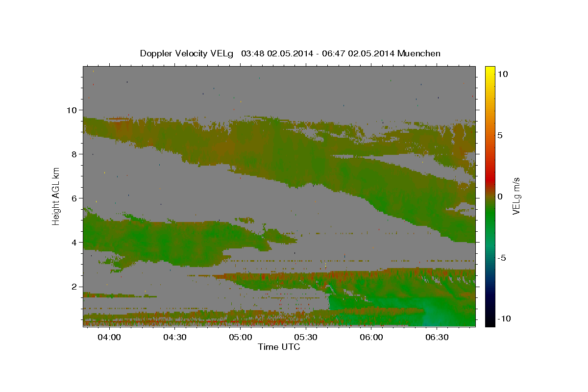Image resolution: width=588 pixels, height=392 pixels.
Task: Click the yellow top end of the colorbar
Action: pos(490,69)
